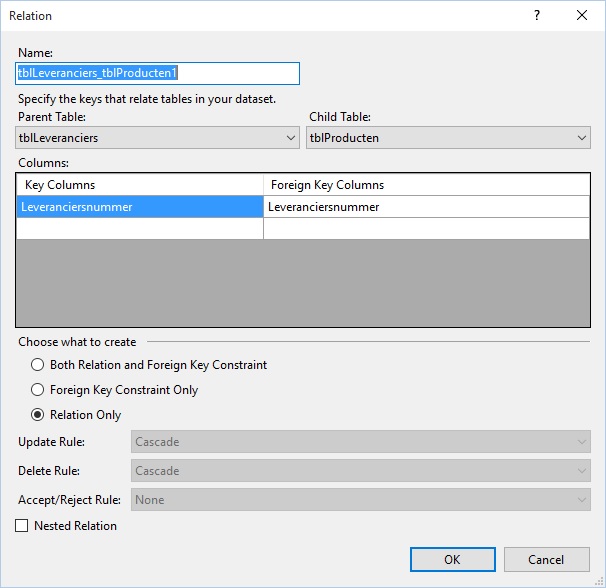Click the help question mark icon

click(537, 15)
